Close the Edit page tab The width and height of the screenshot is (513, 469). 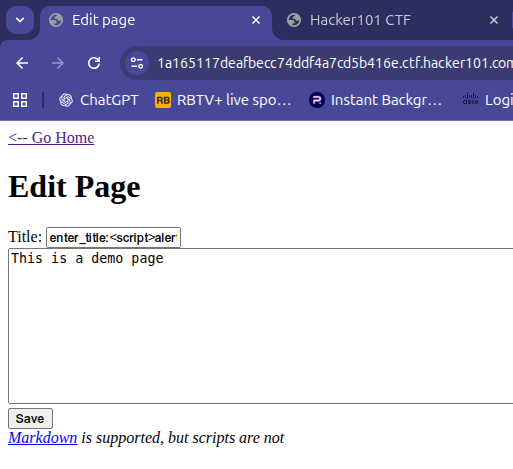pos(256,21)
